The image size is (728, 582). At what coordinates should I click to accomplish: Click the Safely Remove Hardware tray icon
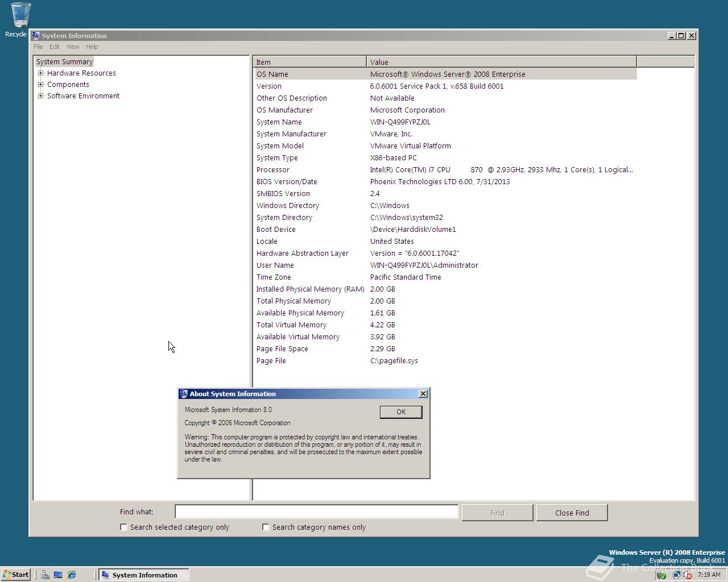coord(661,575)
